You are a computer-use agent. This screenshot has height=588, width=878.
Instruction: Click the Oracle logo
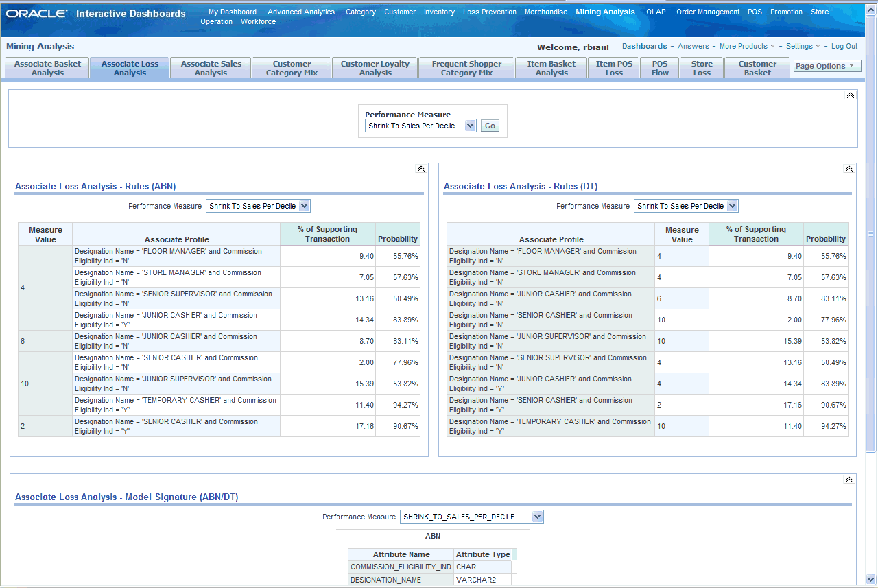[36, 14]
